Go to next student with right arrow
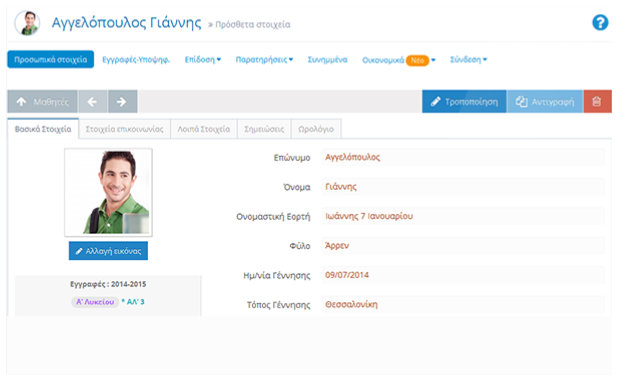Screen dimensions: 618x381 [122, 102]
